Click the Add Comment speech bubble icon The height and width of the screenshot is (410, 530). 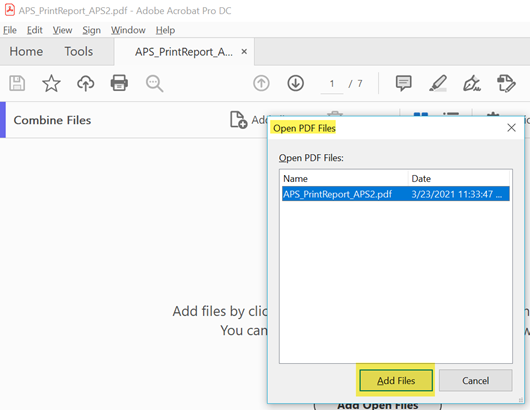pyautogui.click(x=404, y=83)
